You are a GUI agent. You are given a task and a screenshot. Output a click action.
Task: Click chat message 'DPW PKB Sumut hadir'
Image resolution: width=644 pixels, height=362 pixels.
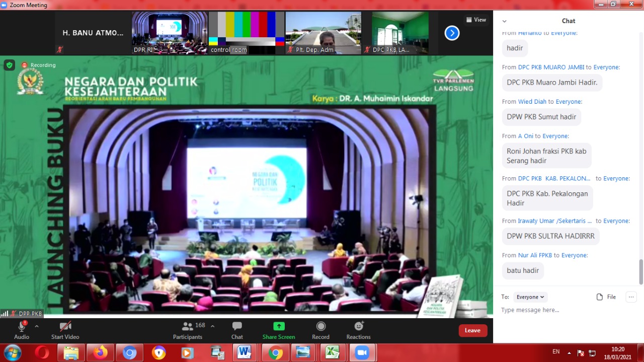click(x=541, y=117)
